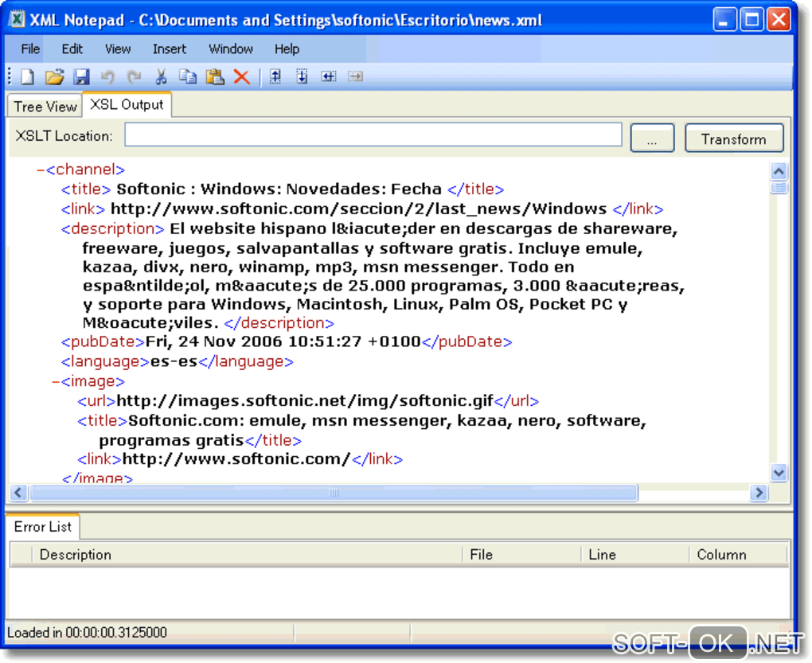Click the Cut scissors icon

[162, 77]
